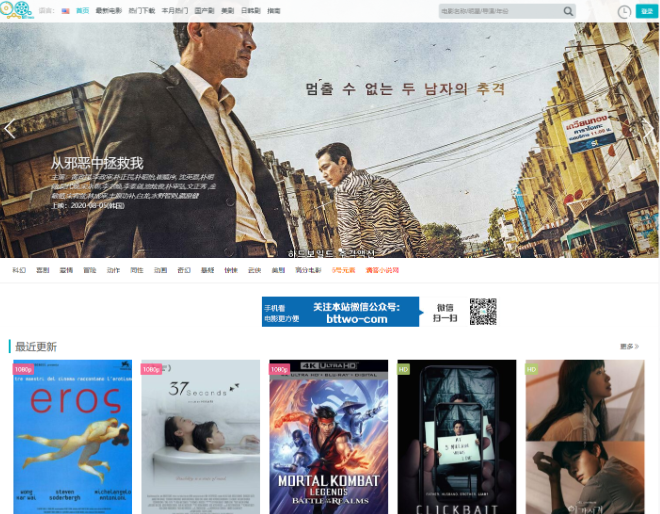This screenshot has width=660, height=514.
Task: Click the site logo in top-left corner
Action: (17, 11)
